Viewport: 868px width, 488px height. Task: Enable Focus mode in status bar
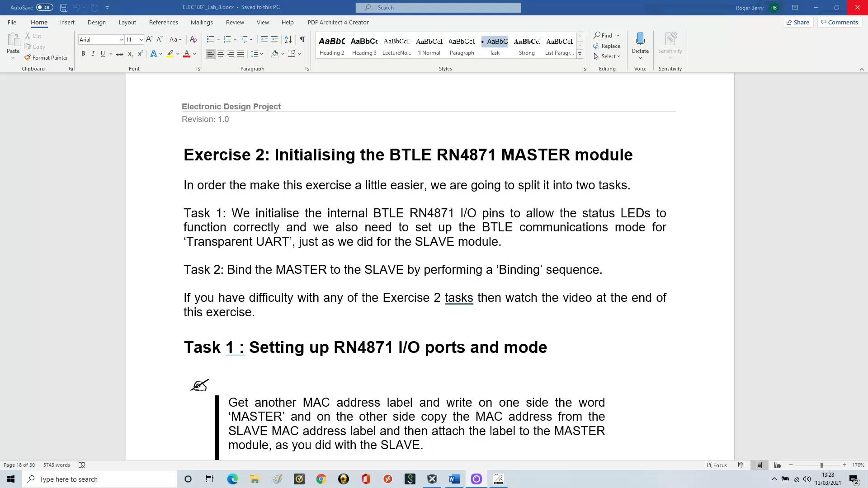click(716, 465)
